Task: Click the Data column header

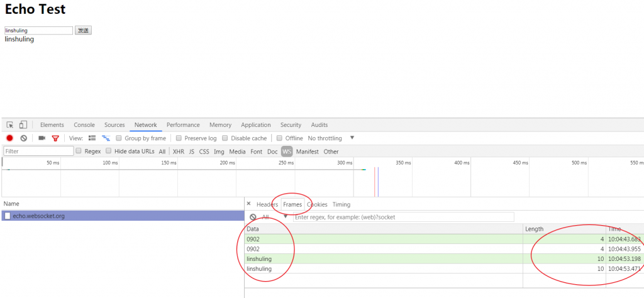Action: (x=384, y=229)
